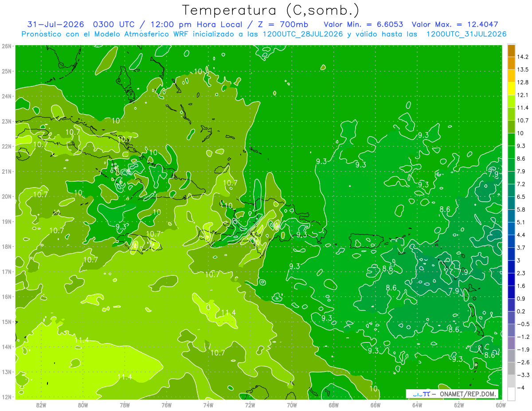Click the colorbar value "0.2"

tap(521, 311)
